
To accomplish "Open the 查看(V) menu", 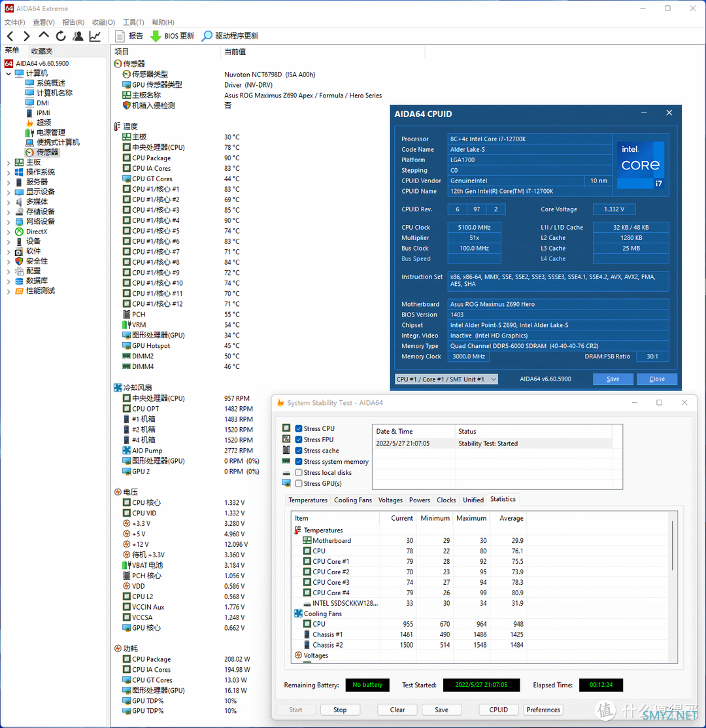I will (x=44, y=22).
